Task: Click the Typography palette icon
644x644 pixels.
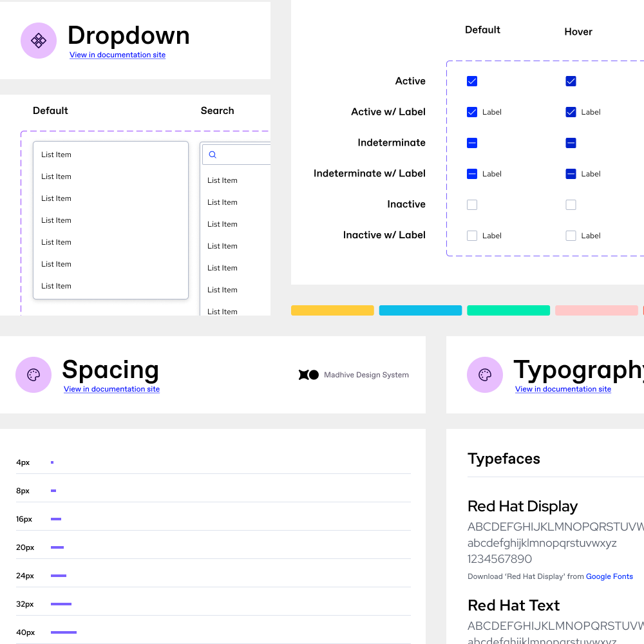Action: coord(485,374)
